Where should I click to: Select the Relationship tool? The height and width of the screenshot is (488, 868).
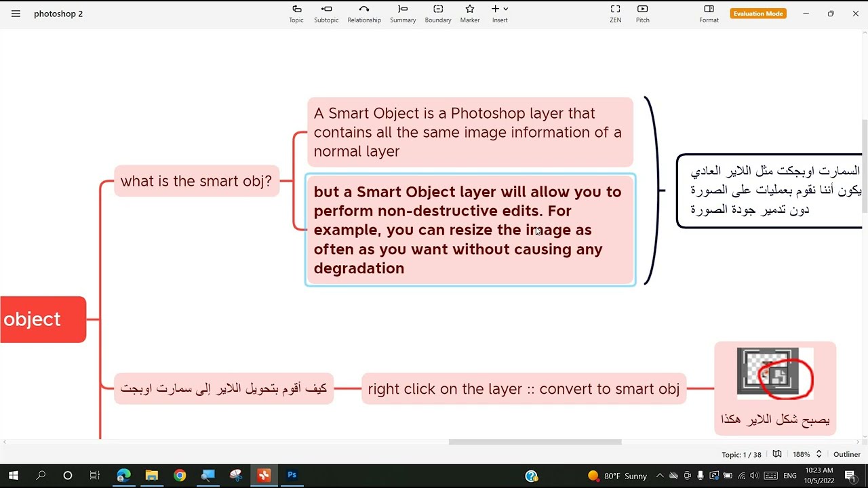[x=364, y=14]
